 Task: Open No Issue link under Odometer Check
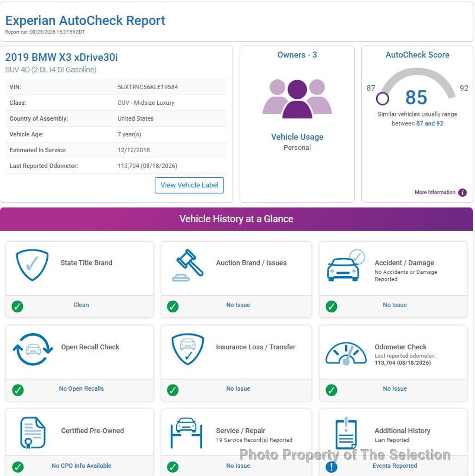coord(395,389)
